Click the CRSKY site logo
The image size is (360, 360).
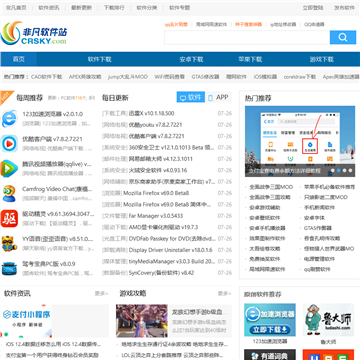pyautogui.click(x=34, y=33)
